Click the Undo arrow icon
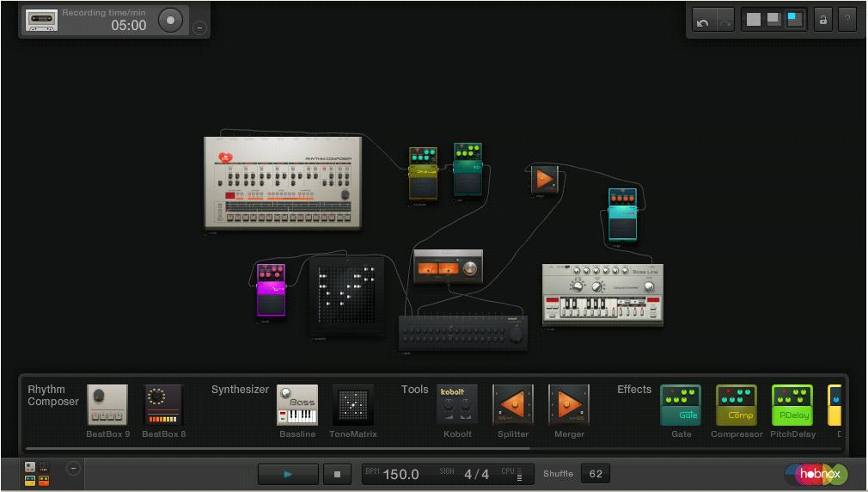868x492 pixels. pyautogui.click(x=703, y=21)
